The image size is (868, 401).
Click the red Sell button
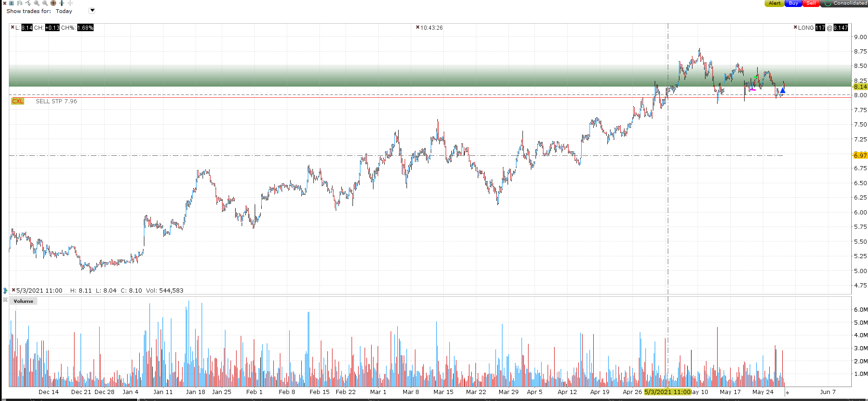[811, 3]
